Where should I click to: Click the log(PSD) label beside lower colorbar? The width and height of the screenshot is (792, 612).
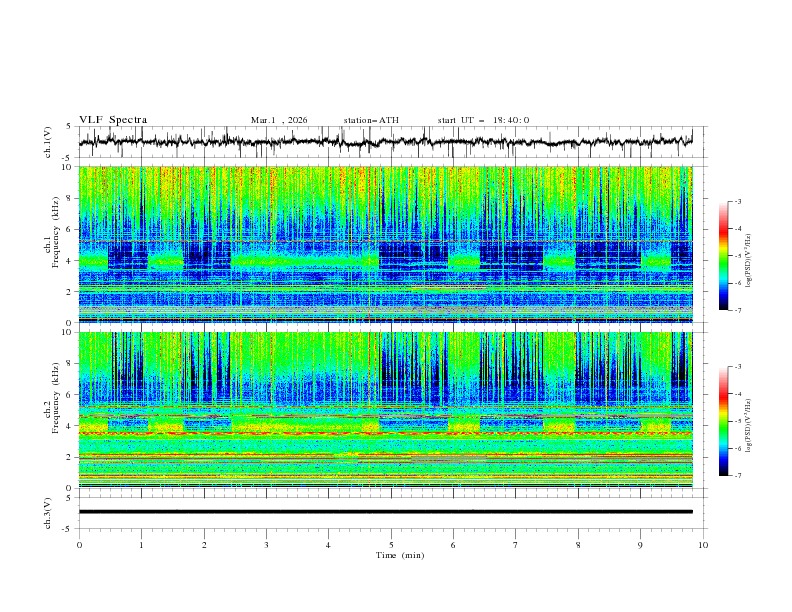click(x=748, y=426)
